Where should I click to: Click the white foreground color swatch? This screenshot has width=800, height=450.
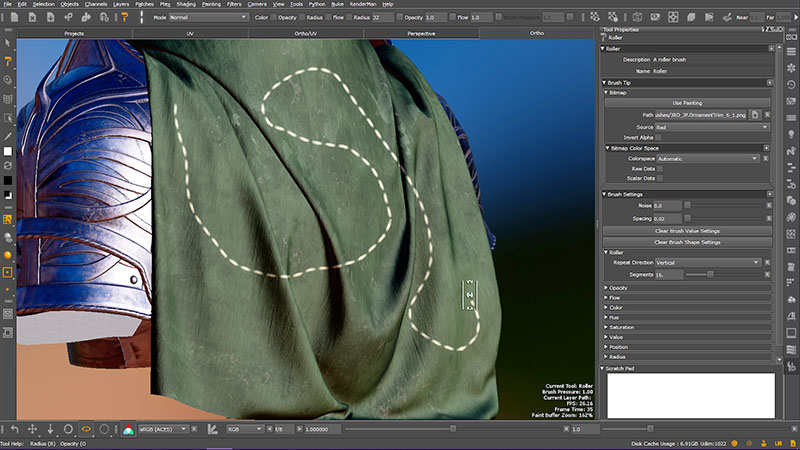pos(8,152)
